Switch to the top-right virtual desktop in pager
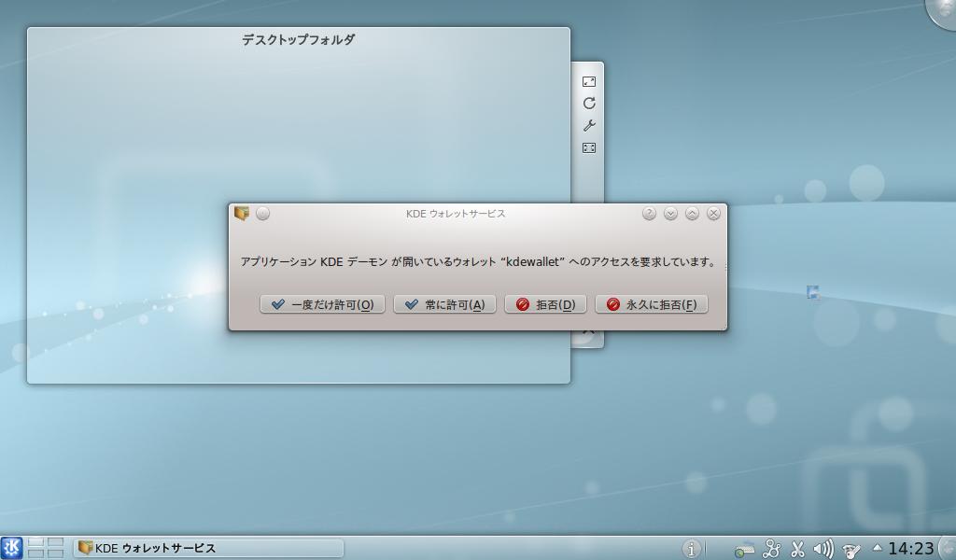This screenshot has height=560, width=956. [55, 542]
